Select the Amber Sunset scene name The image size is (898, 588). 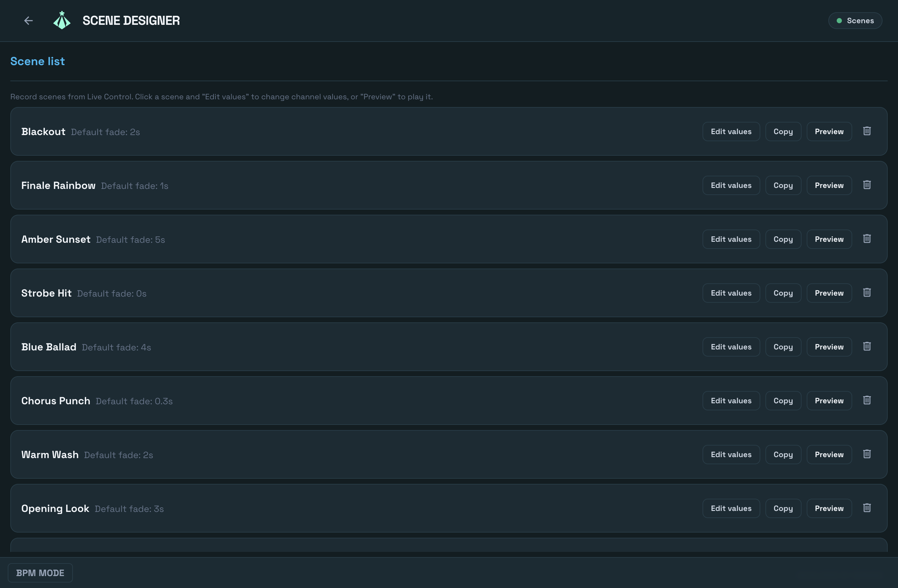pos(56,240)
